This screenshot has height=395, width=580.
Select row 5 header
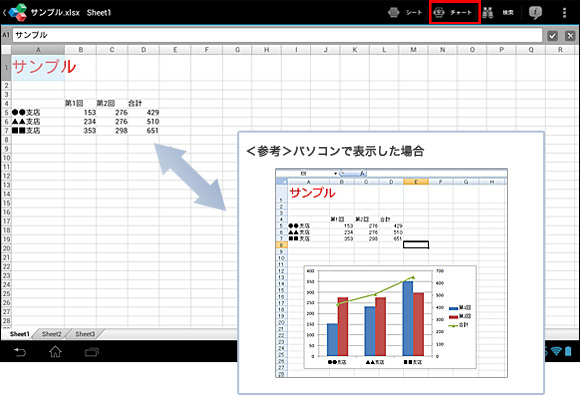click(x=6, y=112)
